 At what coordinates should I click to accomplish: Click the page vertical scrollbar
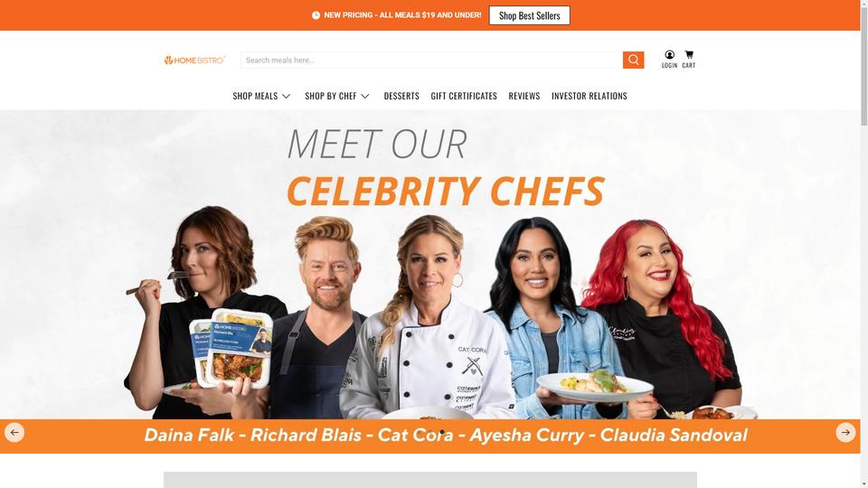click(864, 244)
